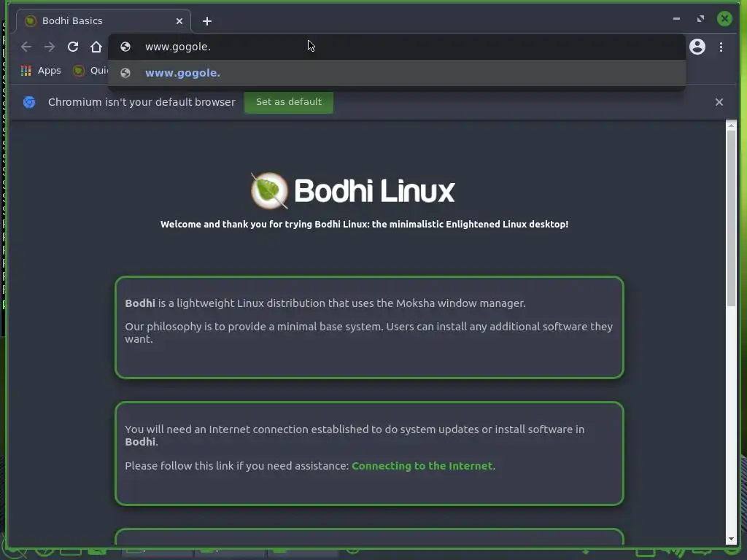Select the Bodhi Basics tab
This screenshot has width=747, height=560.
pyautogui.click(x=104, y=21)
